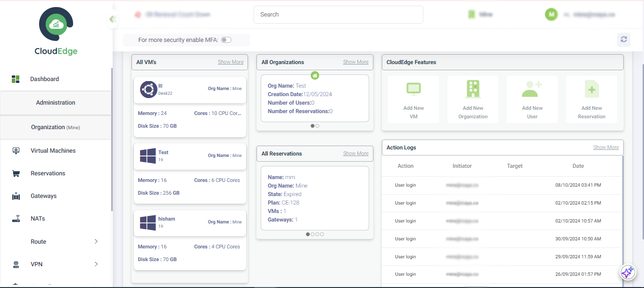Click Show More in All VM's panel
The image size is (644, 288).
click(231, 62)
